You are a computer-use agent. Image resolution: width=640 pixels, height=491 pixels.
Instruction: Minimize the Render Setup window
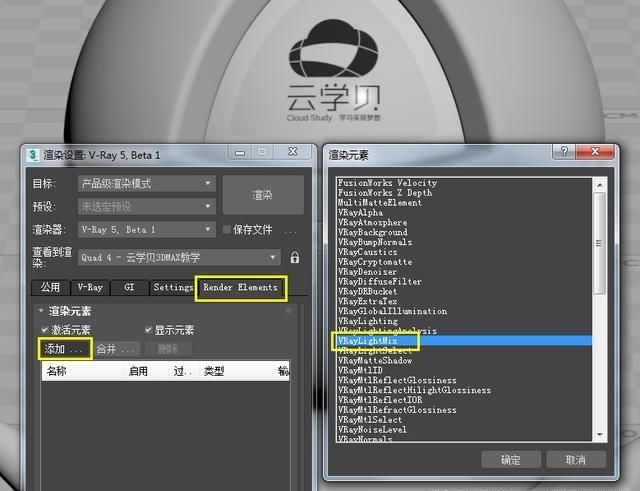click(x=240, y=153)
